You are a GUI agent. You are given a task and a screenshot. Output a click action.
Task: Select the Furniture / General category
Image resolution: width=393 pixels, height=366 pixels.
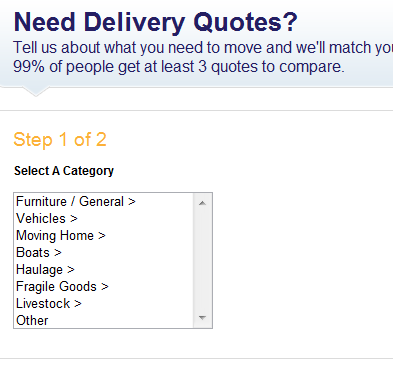104,202
